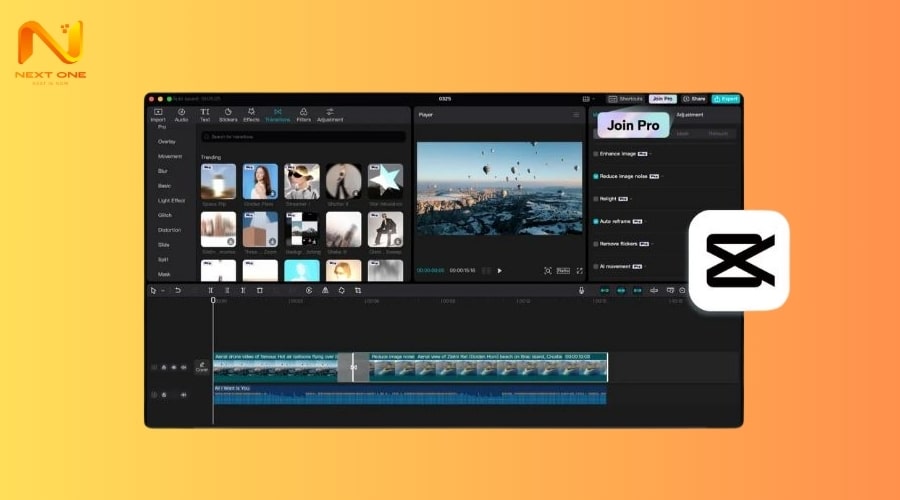
Task: Click the undo arrow in timeline toolbar
Action: (x=178, y=290)
